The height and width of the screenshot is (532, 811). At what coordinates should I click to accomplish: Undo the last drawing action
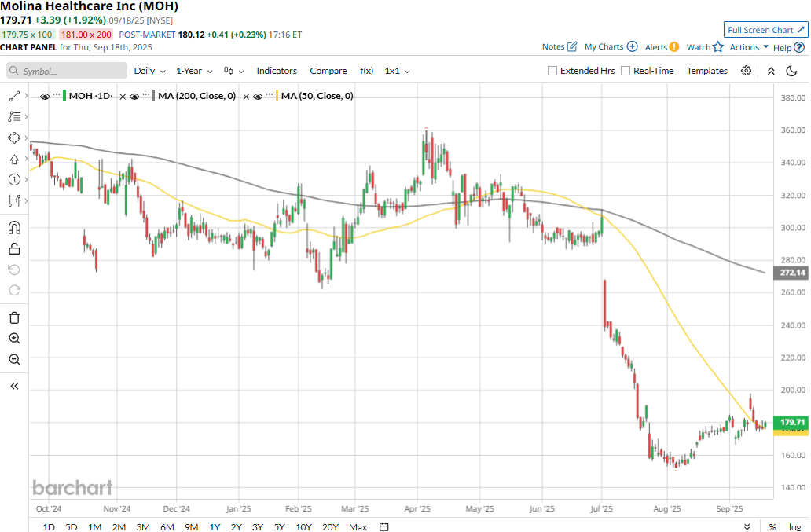14,270
